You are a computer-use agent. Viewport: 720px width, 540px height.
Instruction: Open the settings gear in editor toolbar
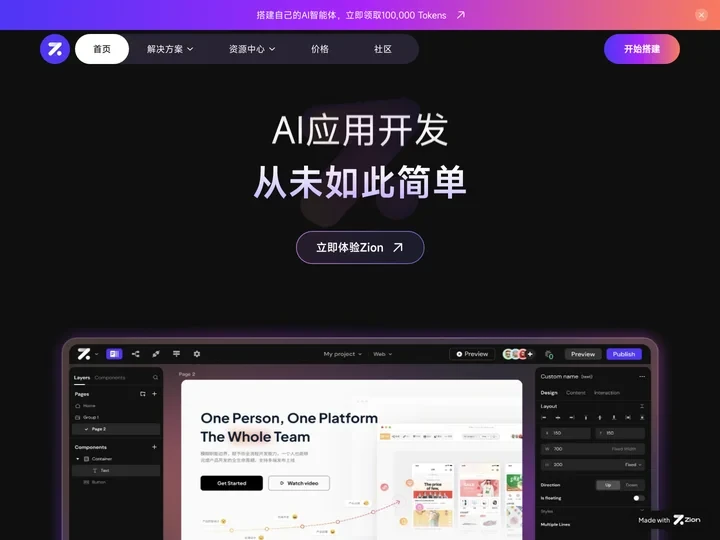tap(197, 354)
